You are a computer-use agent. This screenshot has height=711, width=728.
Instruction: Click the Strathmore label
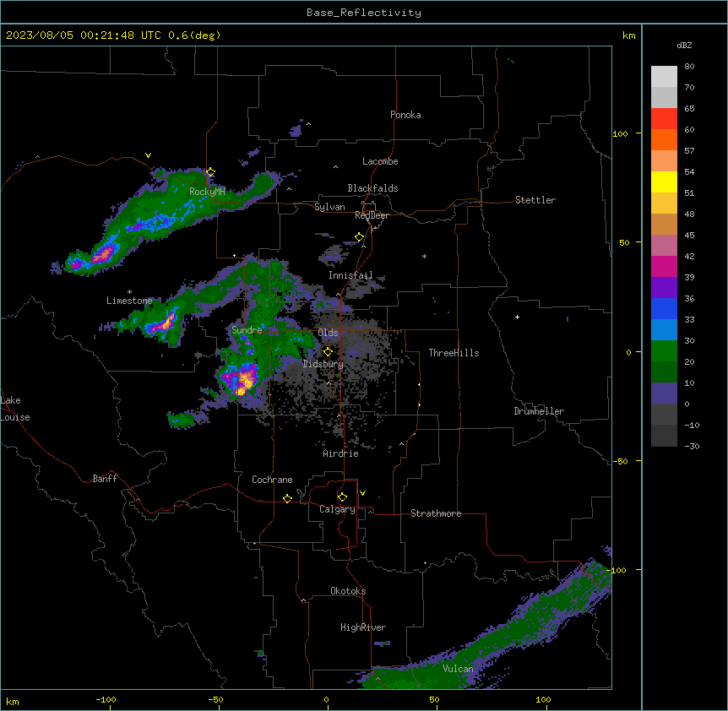click(436, 513)
